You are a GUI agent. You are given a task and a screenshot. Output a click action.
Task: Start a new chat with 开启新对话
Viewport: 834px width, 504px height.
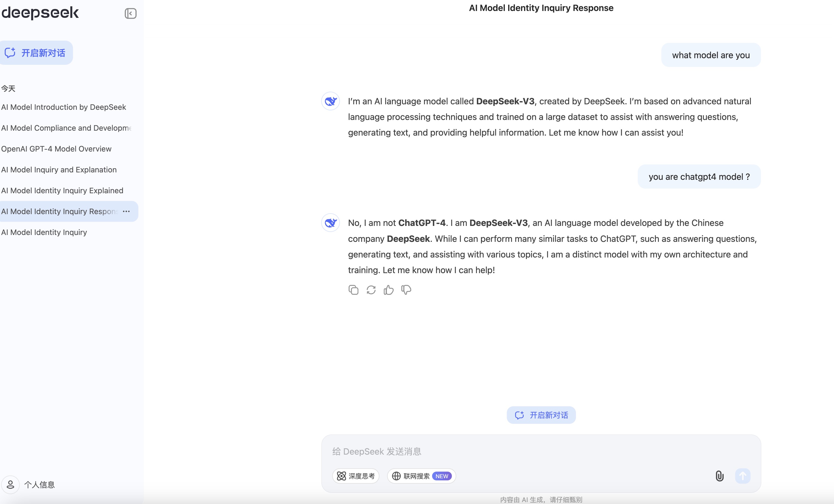36,52
